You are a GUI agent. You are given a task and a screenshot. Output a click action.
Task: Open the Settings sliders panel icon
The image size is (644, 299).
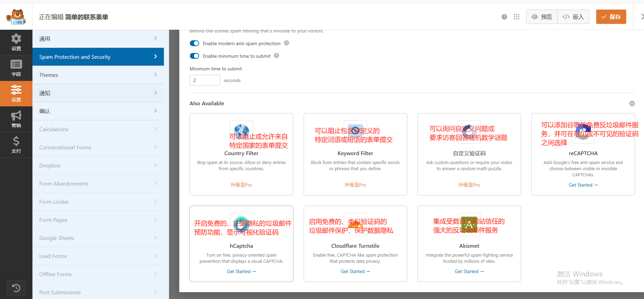click(x=16, y=94)
